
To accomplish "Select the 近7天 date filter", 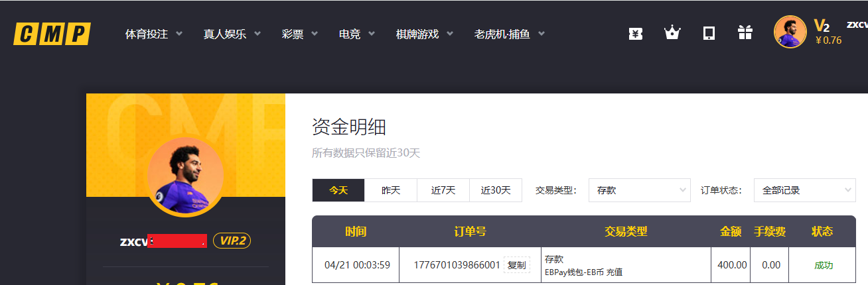I will [x=443, y=190].
